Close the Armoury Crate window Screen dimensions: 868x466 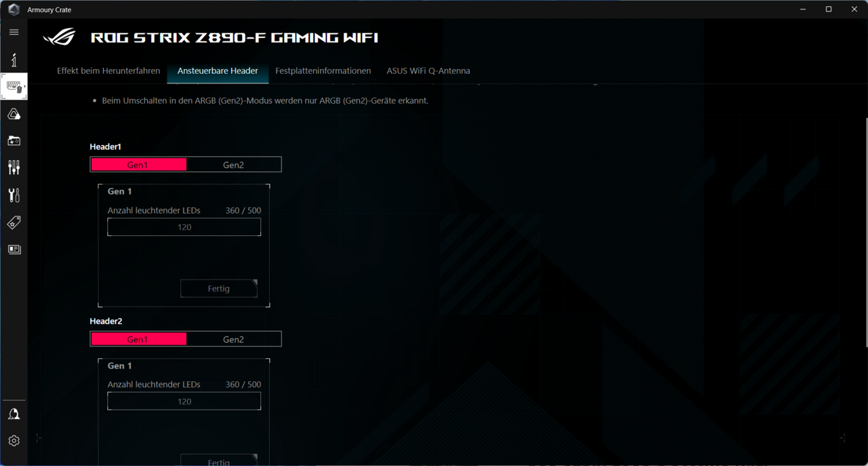pos(854,9)
